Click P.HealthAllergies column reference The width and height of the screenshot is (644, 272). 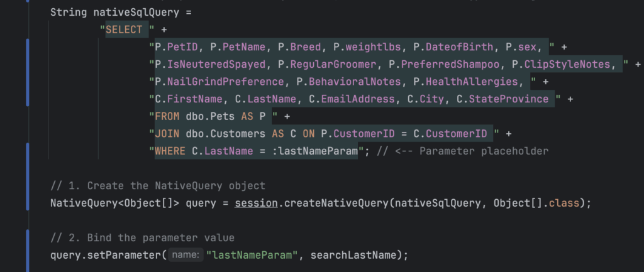tap(474, 82)
